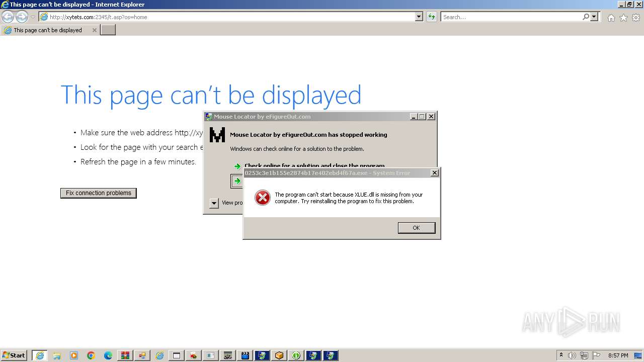This screenshot has width=644, height=362.
Task: Click 'Fix connection problems' button
Action: (x=99, y=193)
